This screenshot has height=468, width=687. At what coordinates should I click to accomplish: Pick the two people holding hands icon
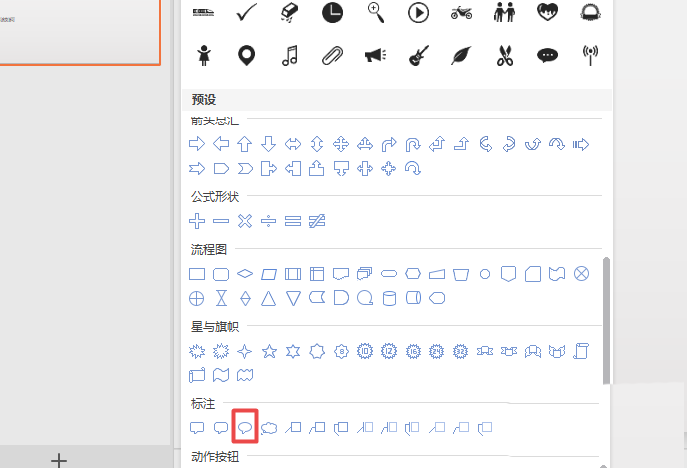(x=504, y=13)
